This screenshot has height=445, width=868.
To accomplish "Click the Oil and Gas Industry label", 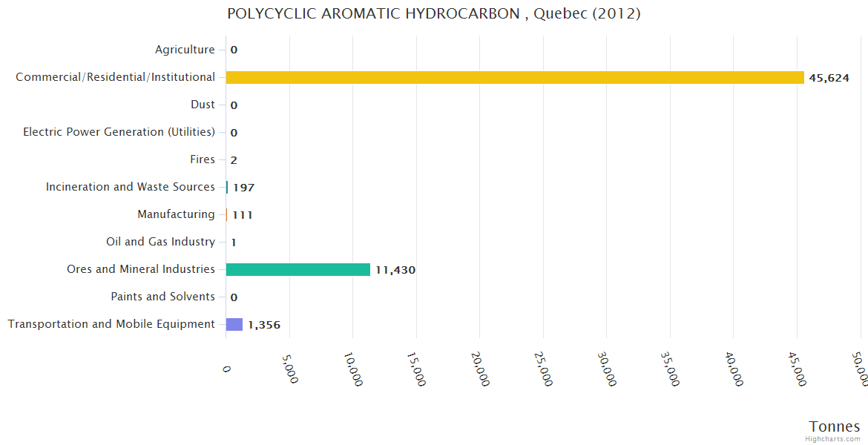I will click(x=160, y=242).
